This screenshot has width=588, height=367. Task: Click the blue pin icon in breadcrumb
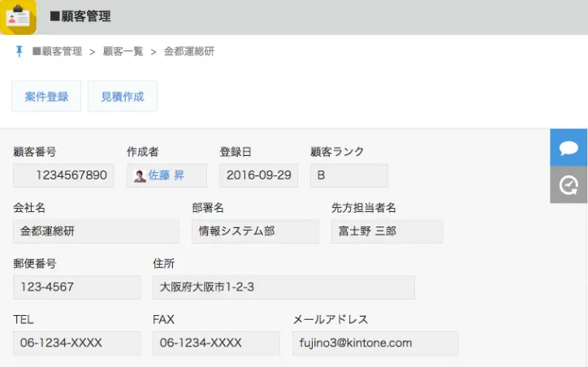[x=19, y=51]
